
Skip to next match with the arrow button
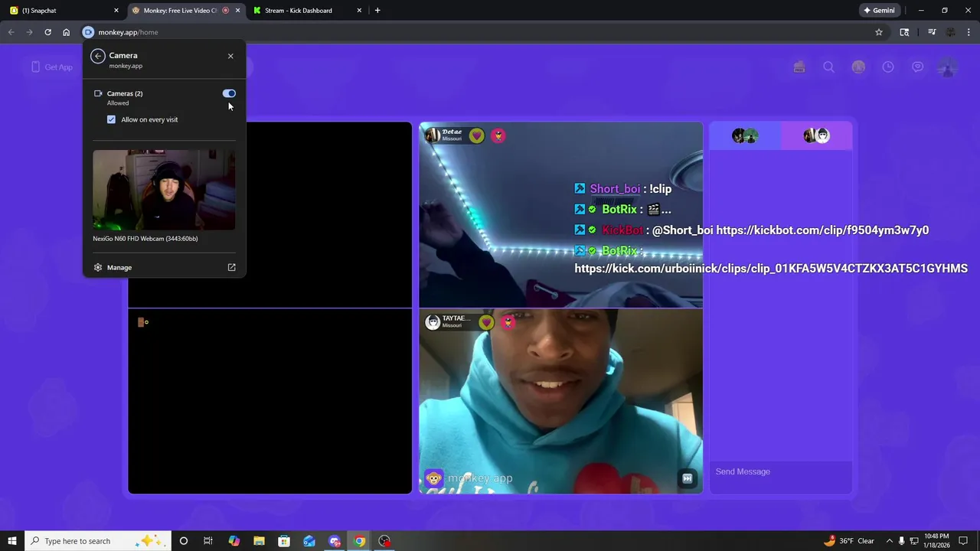[687, 478]
